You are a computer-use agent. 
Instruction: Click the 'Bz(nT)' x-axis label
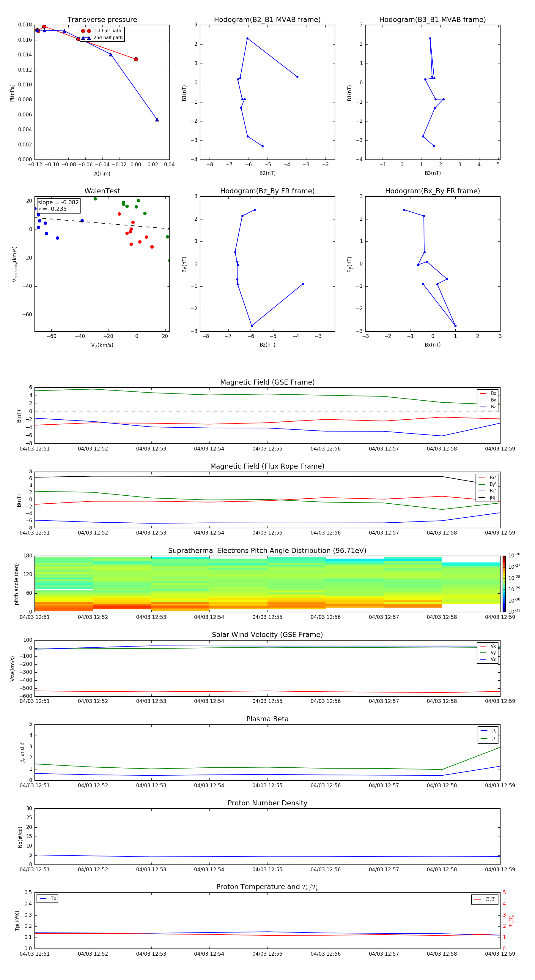(267, 345)
